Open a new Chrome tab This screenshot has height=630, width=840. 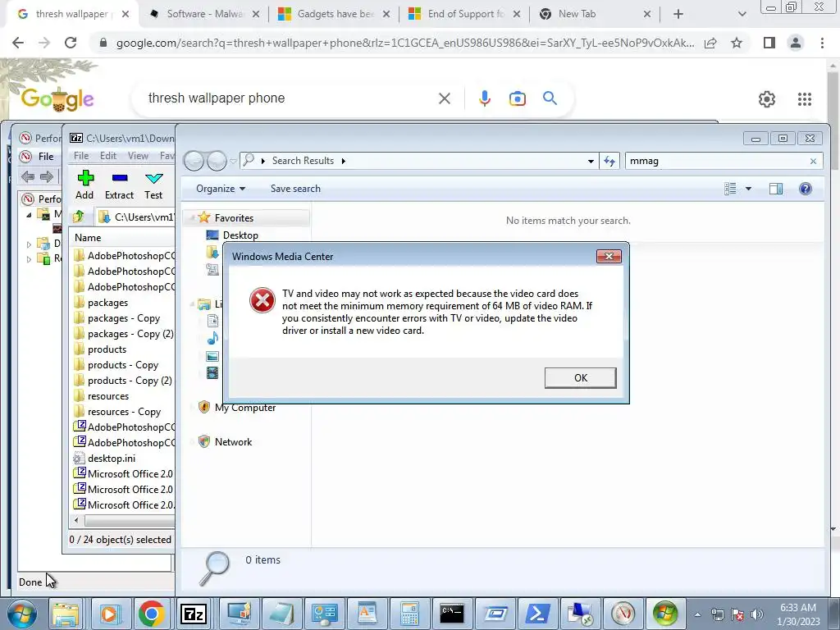point(678,14)
